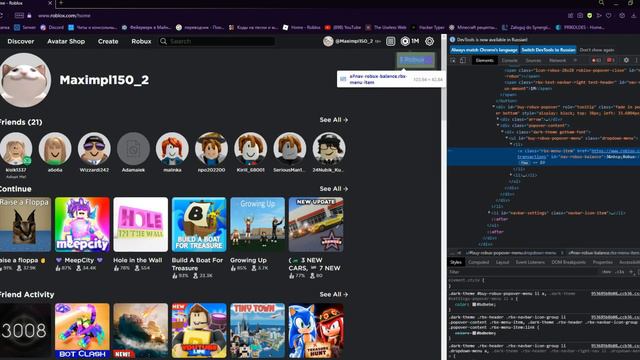Screen dimensions: 640x360
Task: Click the user avatar icon beside @Maximpl150_2
Action: click(x=328, y=41)
